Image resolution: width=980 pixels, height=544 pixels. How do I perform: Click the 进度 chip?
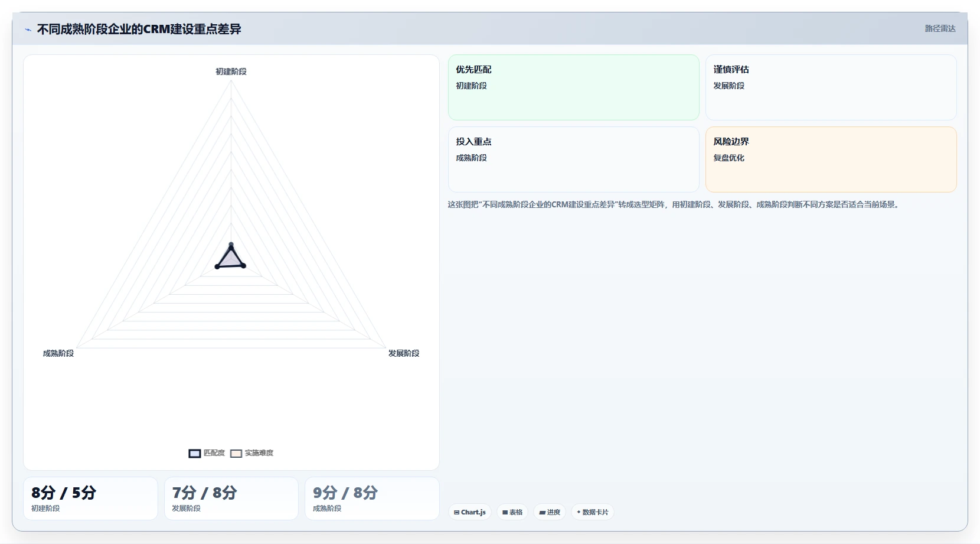pyautogui.click(x=550, y=512)
